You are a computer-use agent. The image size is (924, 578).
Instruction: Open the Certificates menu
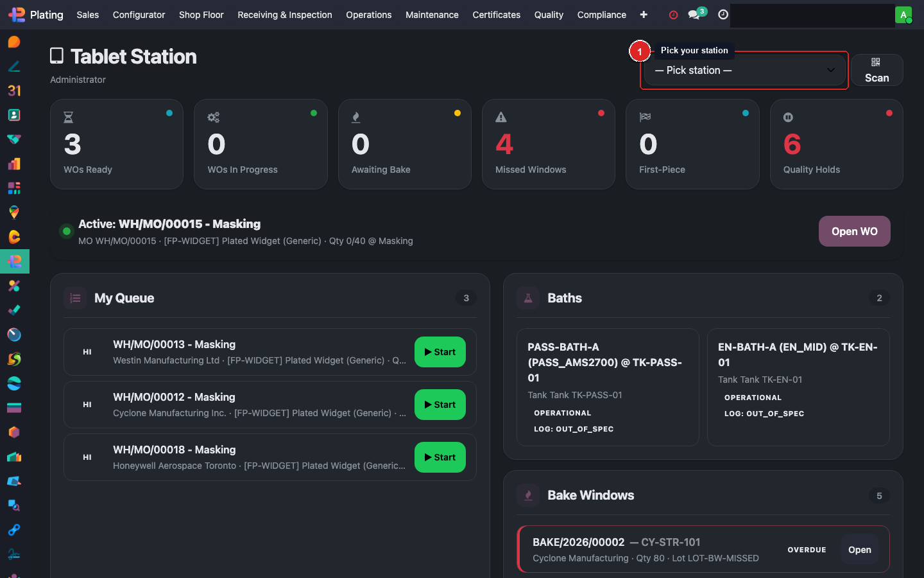[496, 15]
